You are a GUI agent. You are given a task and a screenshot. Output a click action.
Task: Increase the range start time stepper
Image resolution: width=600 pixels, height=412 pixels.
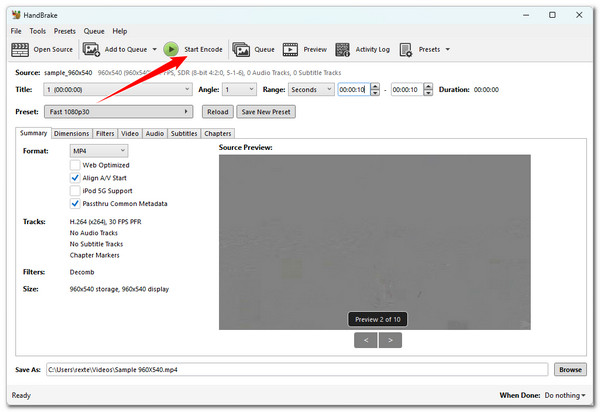tap(375, 86)
